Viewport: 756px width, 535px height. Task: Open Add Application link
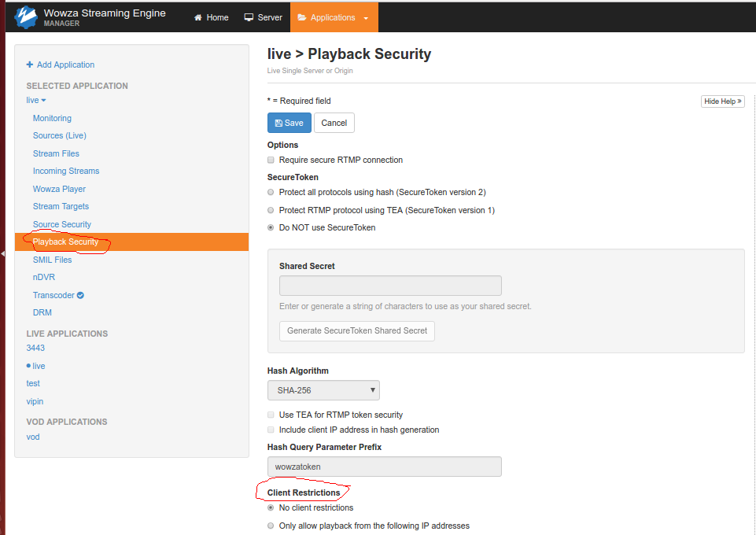tap(65, 65)
